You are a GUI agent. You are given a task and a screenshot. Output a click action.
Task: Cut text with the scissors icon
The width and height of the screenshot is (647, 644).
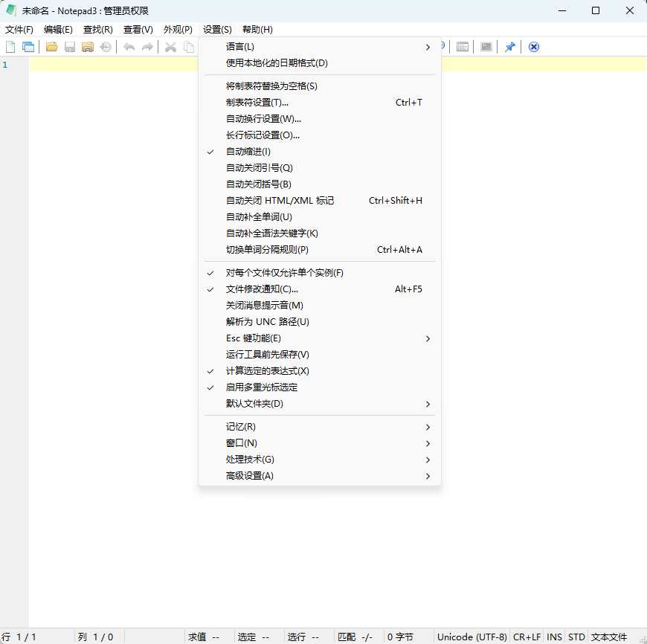coord(170,47)
